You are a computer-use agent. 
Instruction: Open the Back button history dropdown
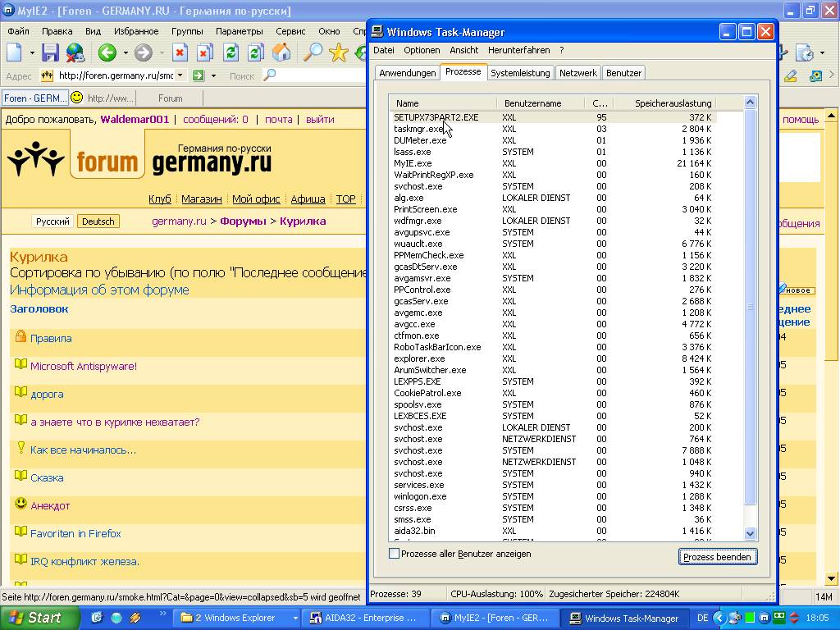click(126, 53)
